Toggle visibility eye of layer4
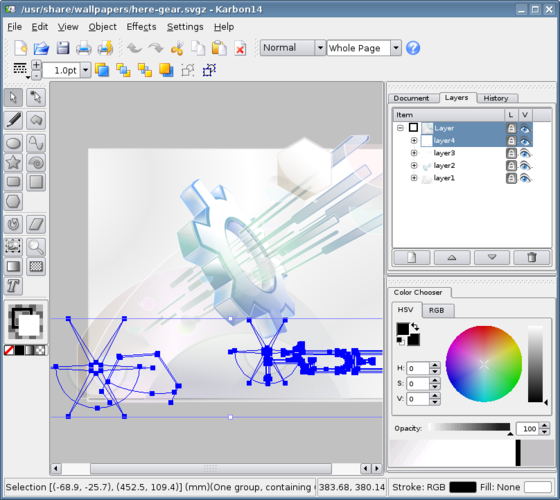560x500 pixels. tap(525, 141)
